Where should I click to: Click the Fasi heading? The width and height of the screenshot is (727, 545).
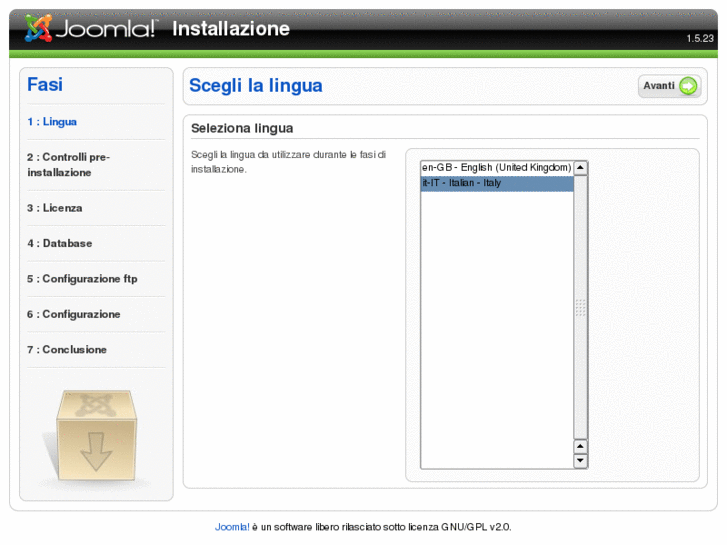45,84
